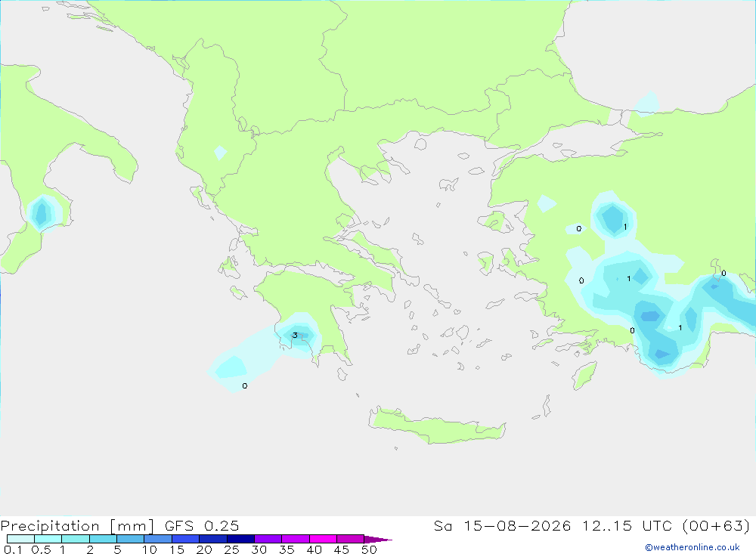This screenshot has height=554, width=756.
Task: Select the 0.5–1 mm legend swatch
Action: (48, 539)
